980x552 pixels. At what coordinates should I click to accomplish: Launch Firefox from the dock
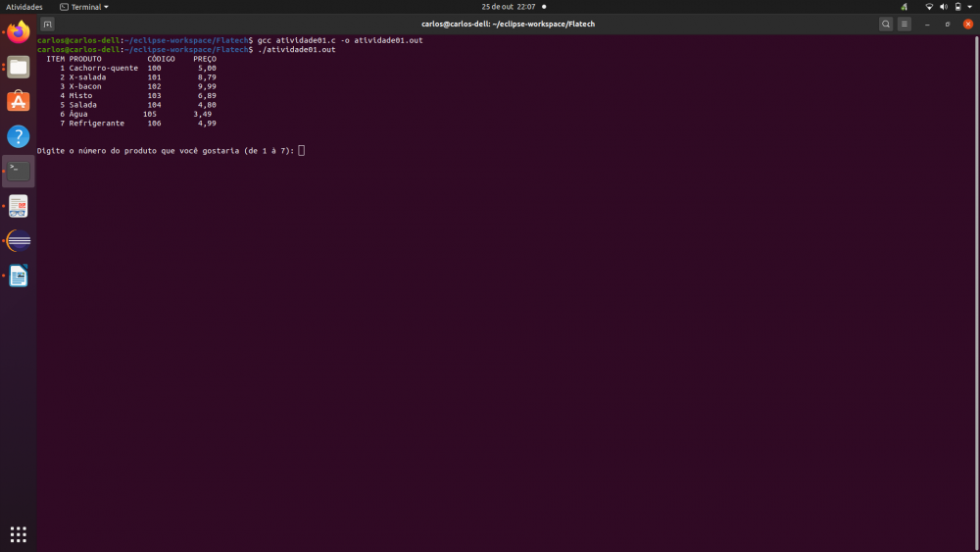coord(19,32)
